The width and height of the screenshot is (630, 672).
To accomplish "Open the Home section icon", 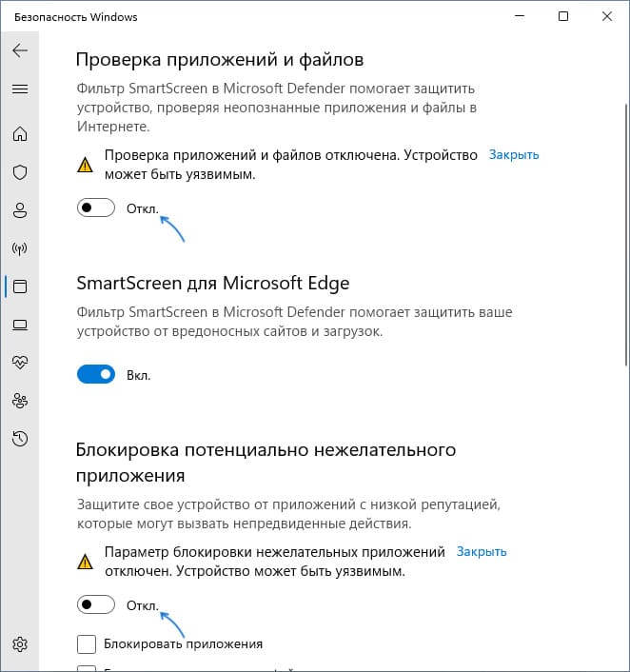I will click(x=20, y=134).
